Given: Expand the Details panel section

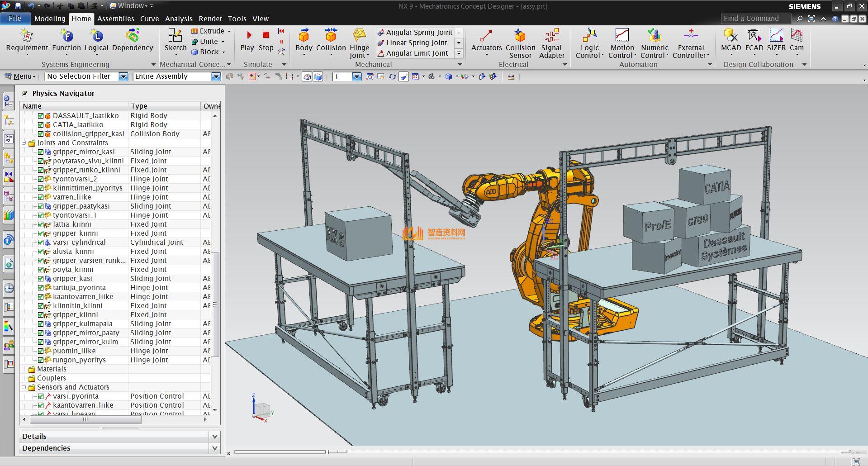Looking at the screenshot, I should pos(215,436).
